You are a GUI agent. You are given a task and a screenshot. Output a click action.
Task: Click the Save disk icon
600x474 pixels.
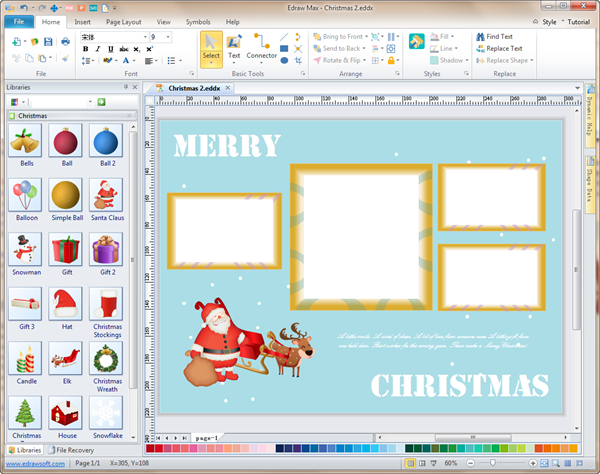[x=48, y=42]
